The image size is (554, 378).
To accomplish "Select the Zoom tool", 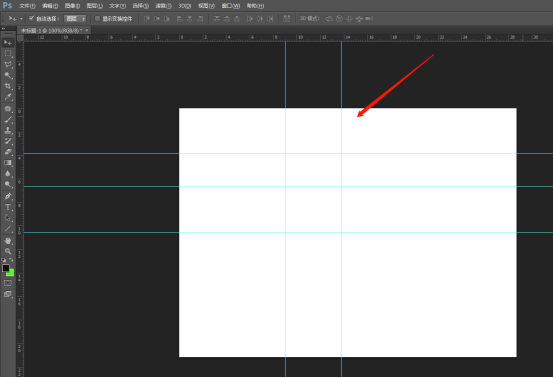I will coord(8,251).
